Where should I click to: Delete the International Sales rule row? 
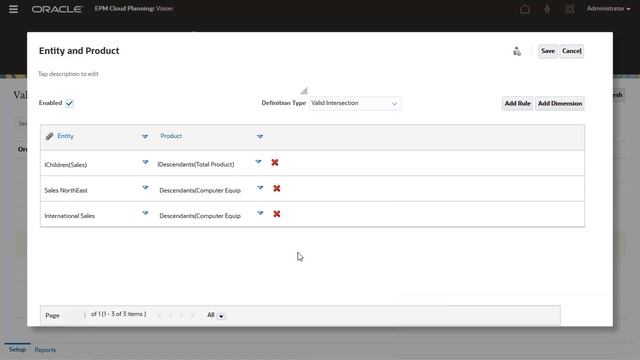[x=277, y=214]
